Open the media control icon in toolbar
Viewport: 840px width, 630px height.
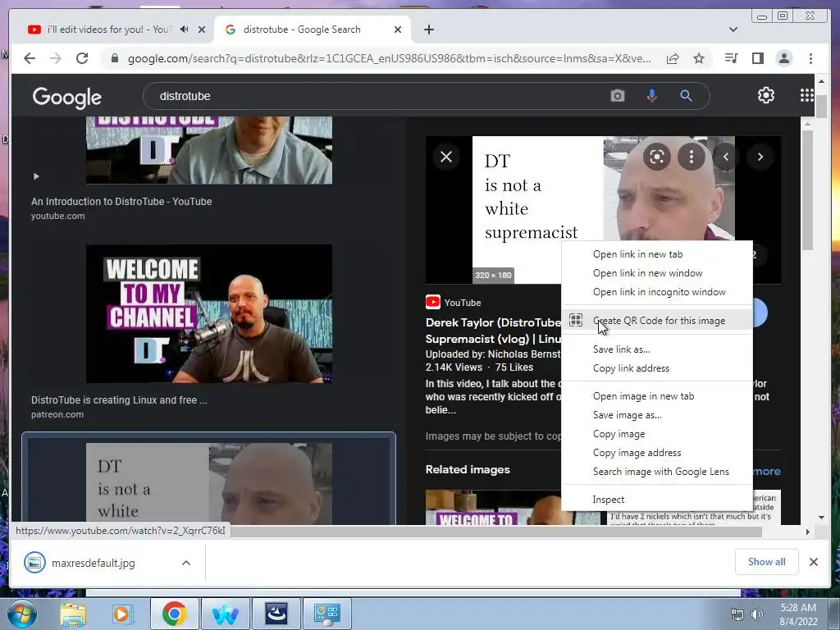pyautogui.click(x=731, y=58)
